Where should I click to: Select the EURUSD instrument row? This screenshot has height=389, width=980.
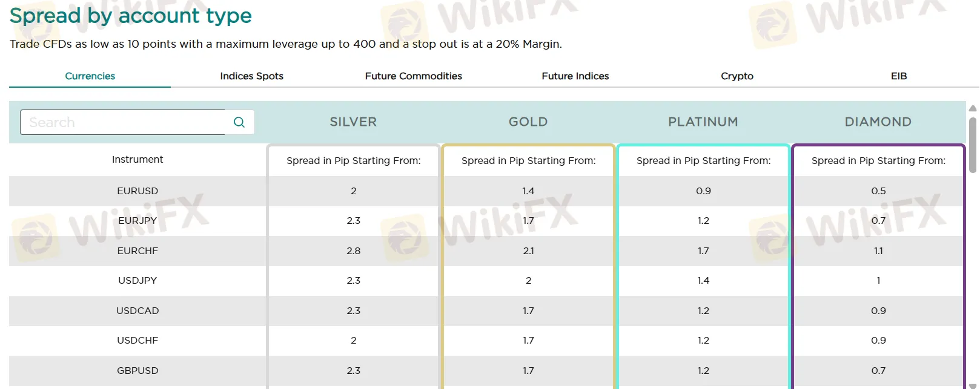[137, 191]
